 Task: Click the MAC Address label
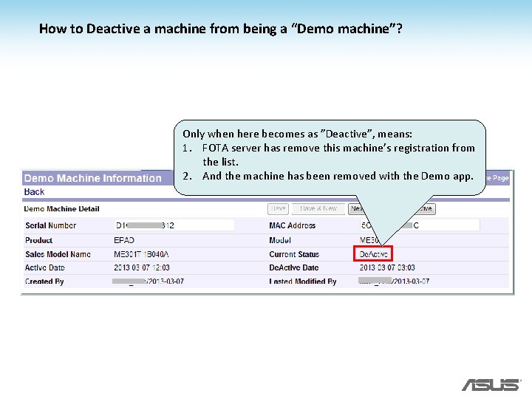click(292, 225)
